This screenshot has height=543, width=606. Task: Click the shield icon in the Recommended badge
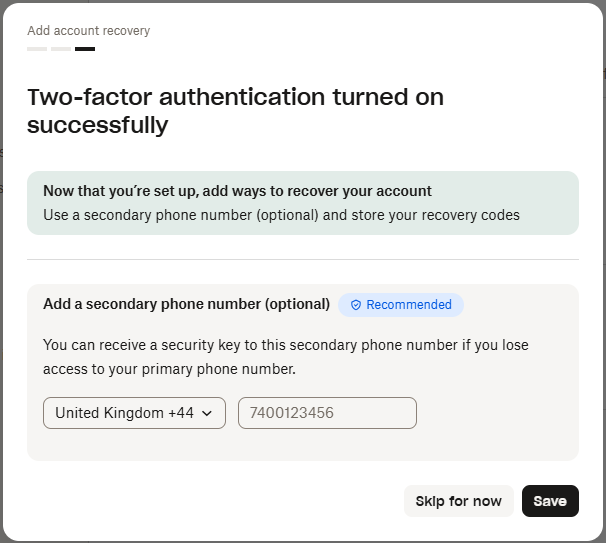pos(355,305)
